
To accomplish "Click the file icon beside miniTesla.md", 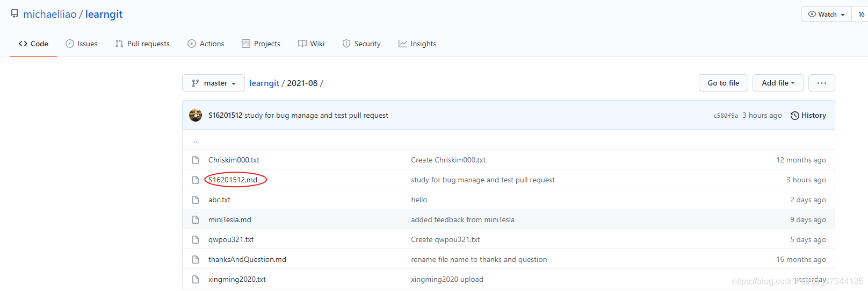I will click(196, 219).
